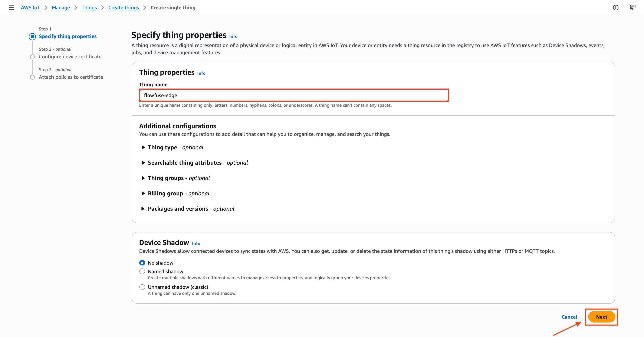Click Cancel to abort thing creation

point(569,317)
